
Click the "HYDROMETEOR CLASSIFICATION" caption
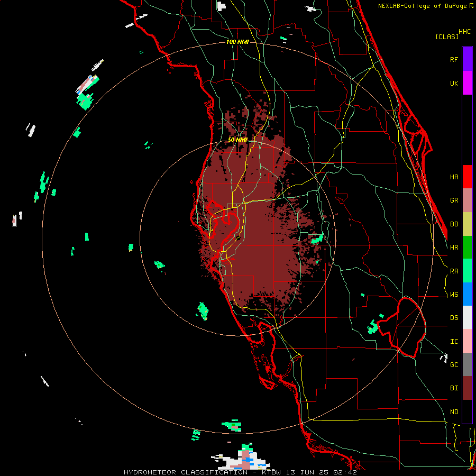[x=186, y=472]
